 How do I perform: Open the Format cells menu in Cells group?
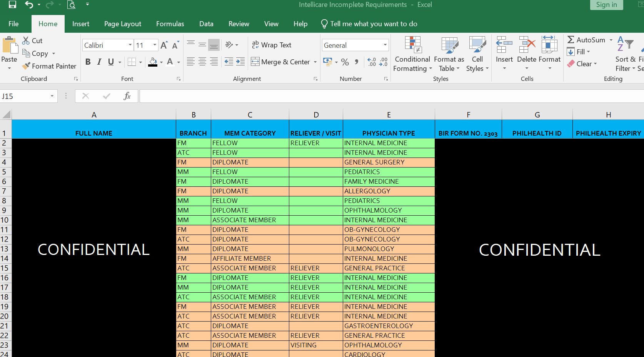point(549,54)
